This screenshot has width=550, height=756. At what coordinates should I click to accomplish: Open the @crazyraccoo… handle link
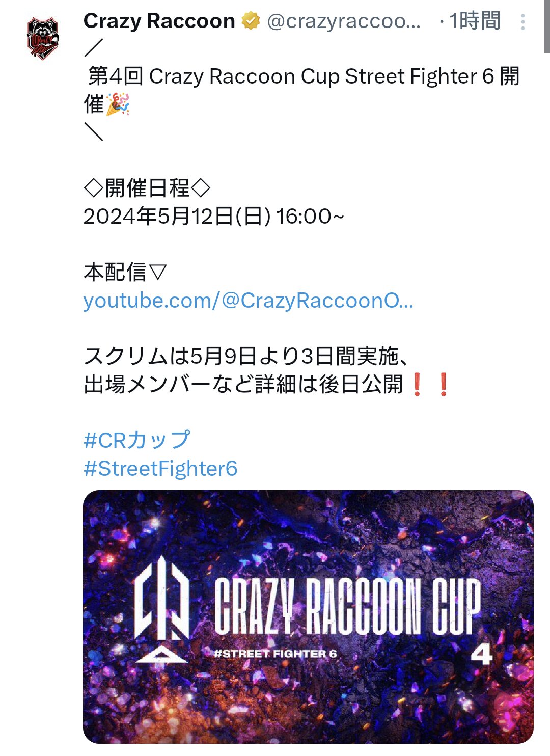click(x=344, y=21)
